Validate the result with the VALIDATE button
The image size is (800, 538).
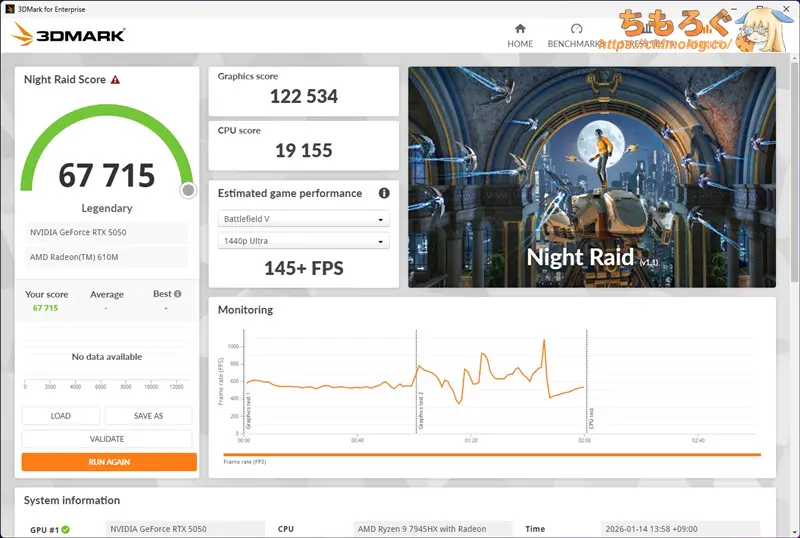(x=107, y=439)
